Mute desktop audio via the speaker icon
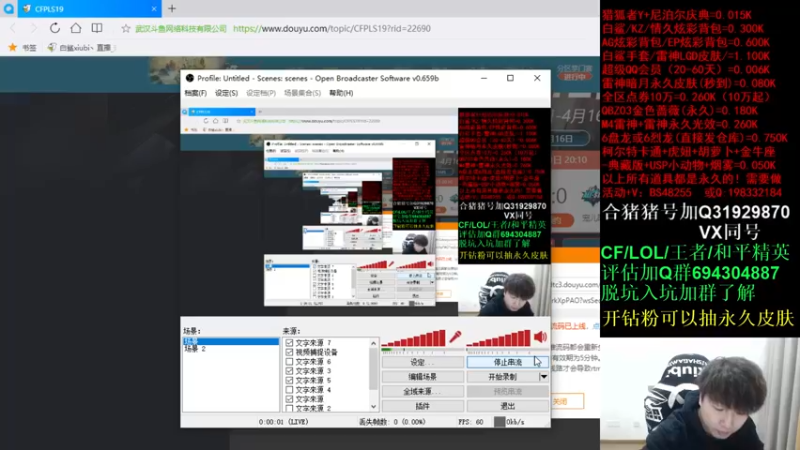The height and width of the screenshot is (450, 800). point(540,337)
